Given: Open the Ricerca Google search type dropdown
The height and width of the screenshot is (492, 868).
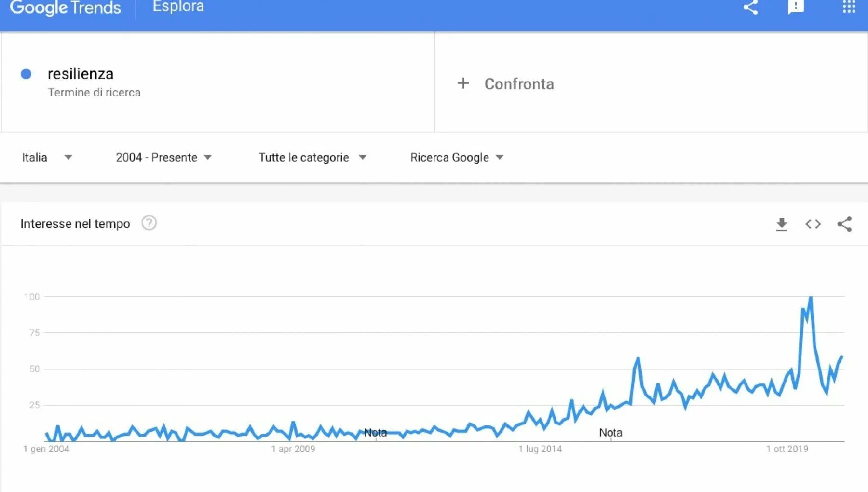Looking at the screenshot, I should point(457,157).
